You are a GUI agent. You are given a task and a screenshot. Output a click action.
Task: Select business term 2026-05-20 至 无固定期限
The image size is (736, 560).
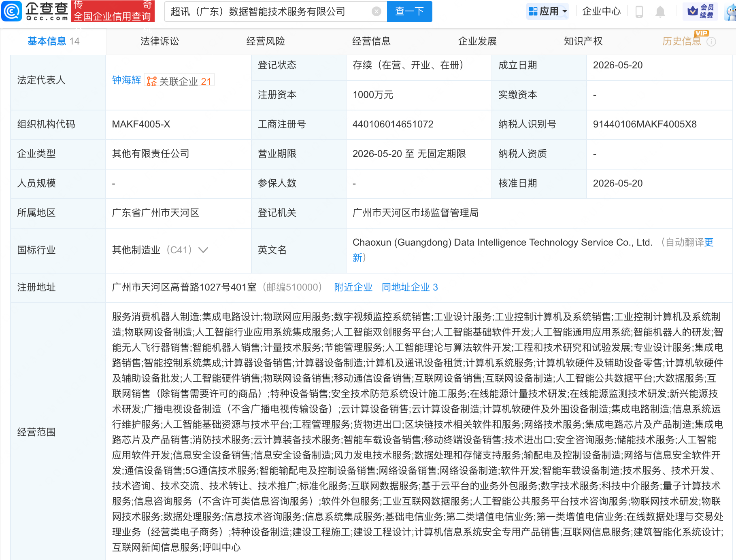[x=409, y=154]
